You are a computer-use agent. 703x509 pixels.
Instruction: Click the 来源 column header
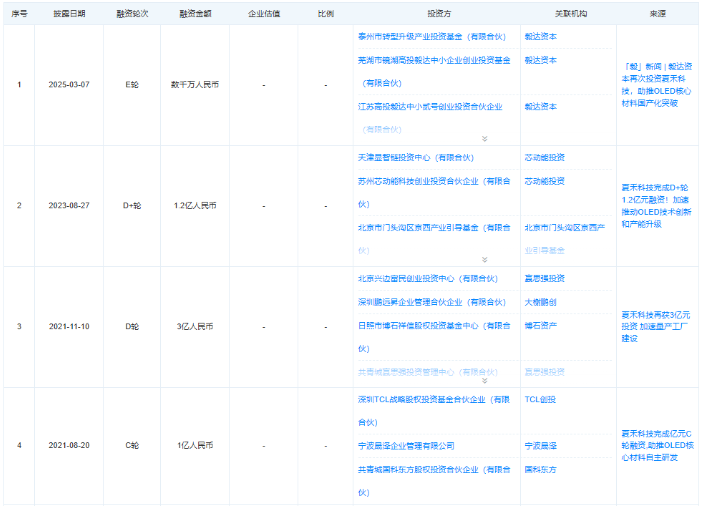pos(657,14)
